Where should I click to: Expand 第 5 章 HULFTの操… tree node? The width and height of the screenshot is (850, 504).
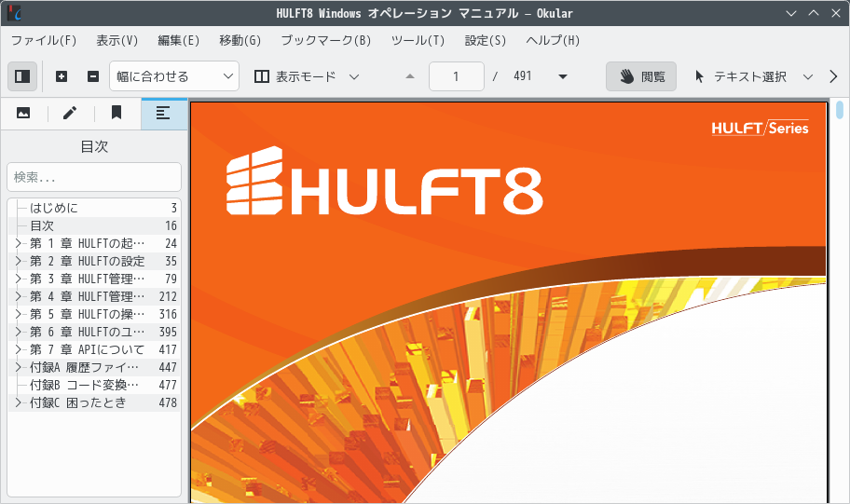coord(18,314)
